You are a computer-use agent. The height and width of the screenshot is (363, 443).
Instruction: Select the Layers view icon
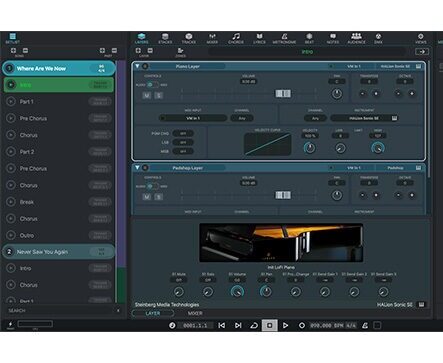[x=141, y=36]
